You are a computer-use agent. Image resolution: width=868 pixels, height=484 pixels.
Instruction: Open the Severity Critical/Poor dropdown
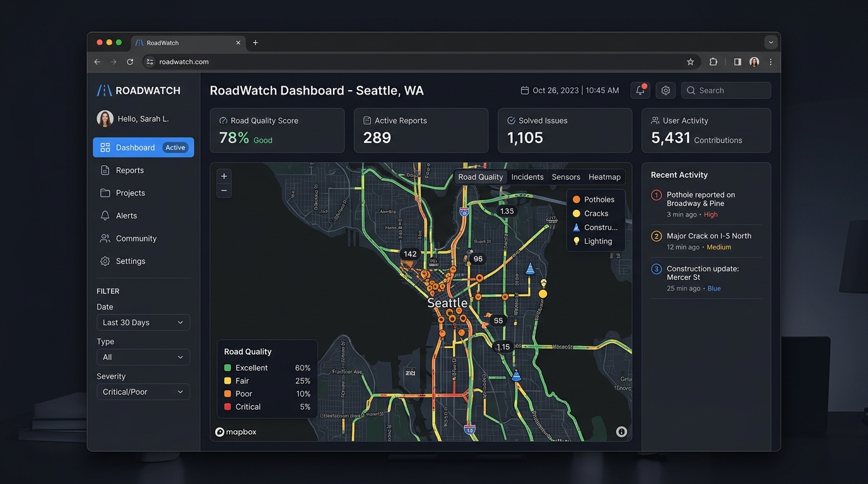point(143,392)
